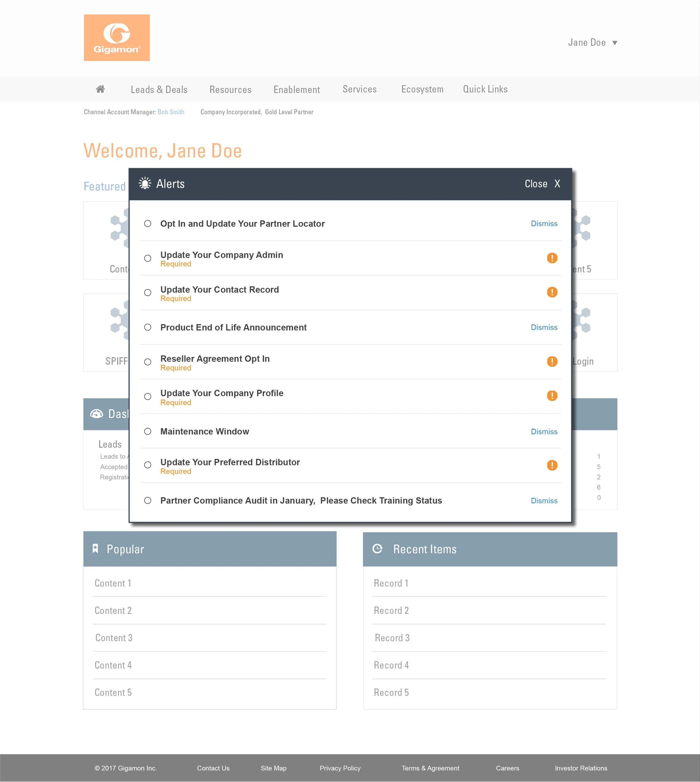This screenshot has height=782, width=700.
Task: Click the Gigamon logo
Action: [x=116, y=38]
